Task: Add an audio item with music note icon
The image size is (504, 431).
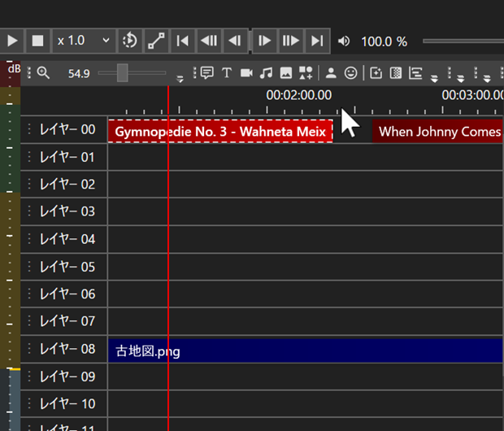Action: click(266, 73)
